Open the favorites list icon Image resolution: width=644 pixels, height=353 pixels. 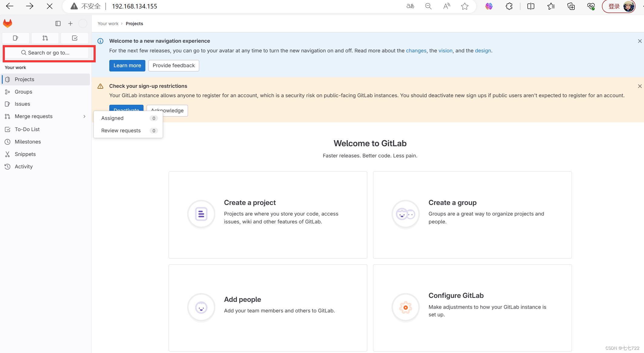551,6
